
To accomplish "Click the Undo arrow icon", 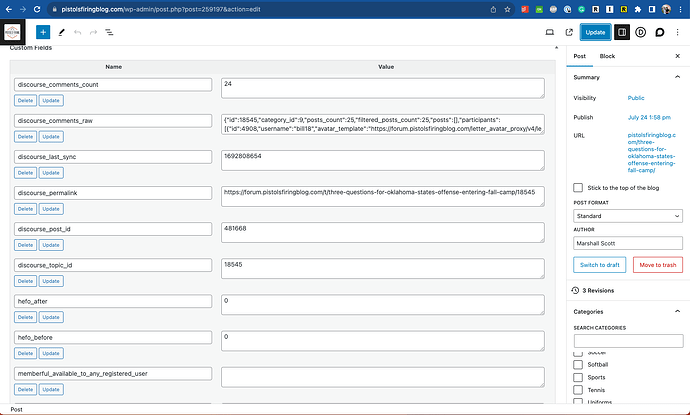I will (x=77, y=32).
